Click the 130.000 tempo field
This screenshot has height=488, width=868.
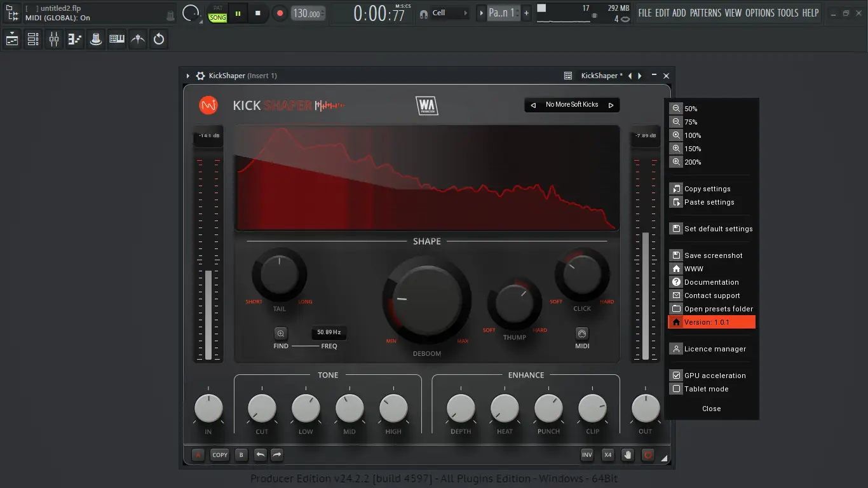[308, 13]
